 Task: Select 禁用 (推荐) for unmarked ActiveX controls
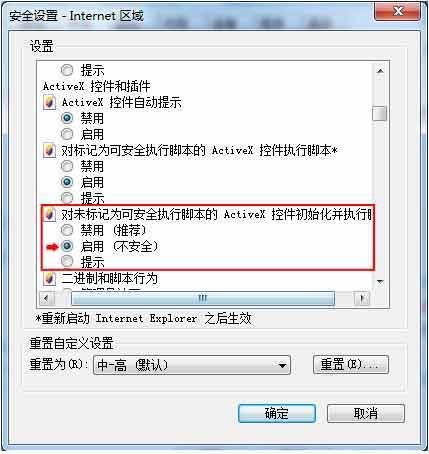coord(67,230)
